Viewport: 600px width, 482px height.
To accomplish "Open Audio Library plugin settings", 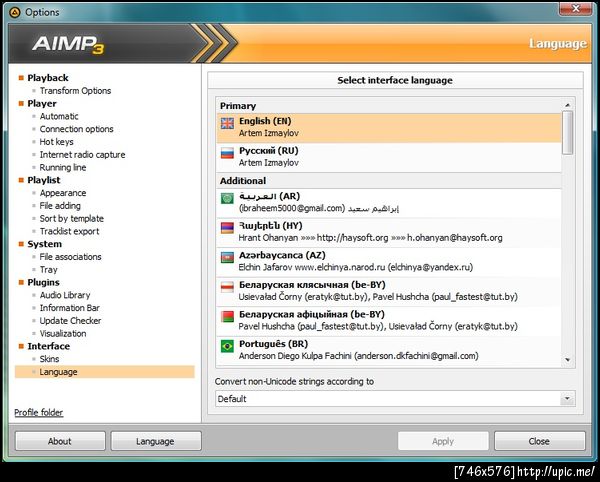I will click(x=65, y=295).
